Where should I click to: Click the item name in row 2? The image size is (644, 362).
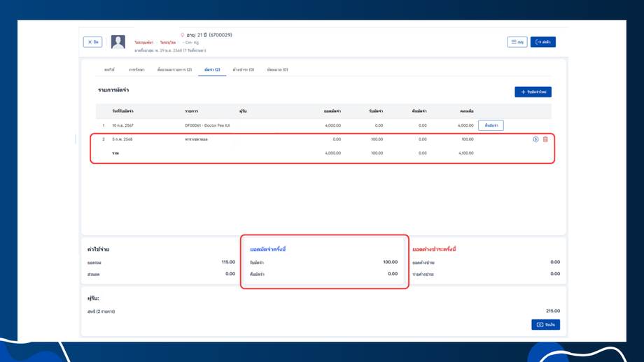(x=196, y=139)
